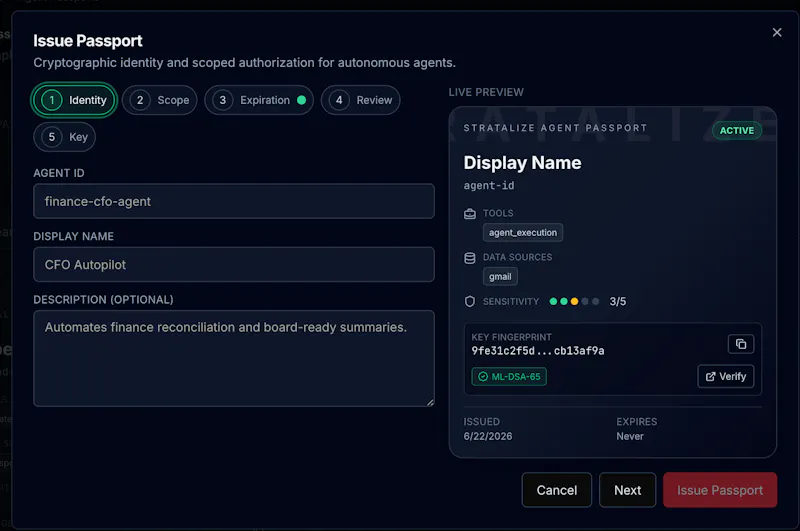Click the 3/5 sensitivity value
Viewport: 800px width, 531px height.
617,301
